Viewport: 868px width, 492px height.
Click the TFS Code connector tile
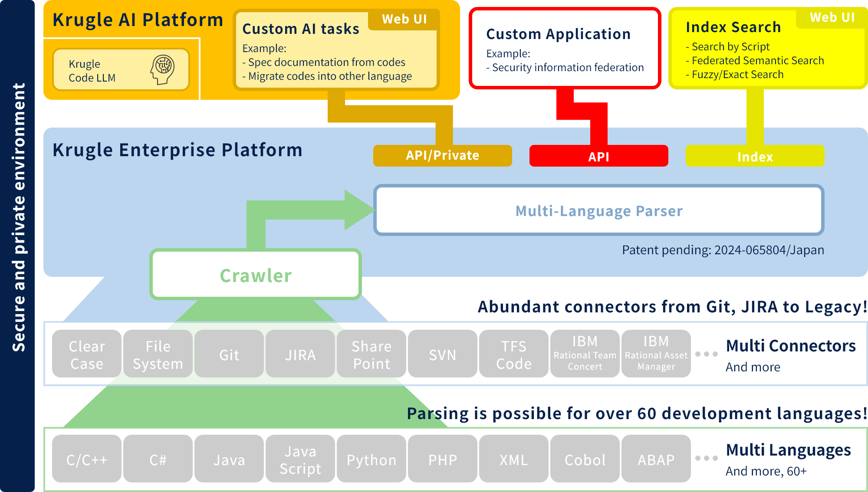click(x=514, y=354)
